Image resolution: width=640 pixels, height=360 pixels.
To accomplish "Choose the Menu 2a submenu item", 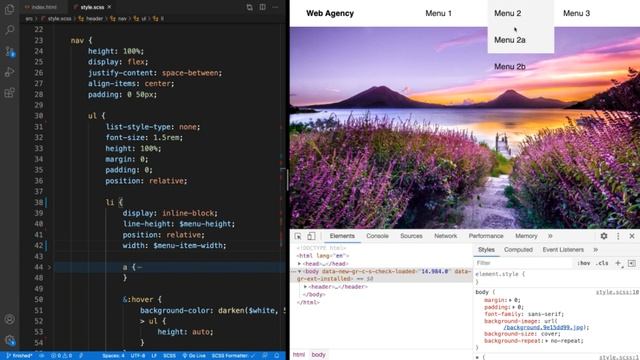I will tap(509, 40).
